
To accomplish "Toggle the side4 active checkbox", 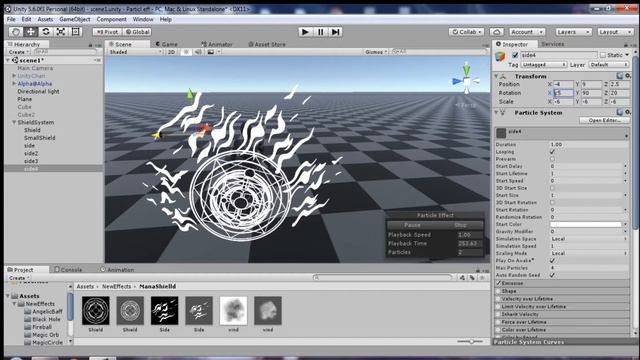I will point(515,55).
